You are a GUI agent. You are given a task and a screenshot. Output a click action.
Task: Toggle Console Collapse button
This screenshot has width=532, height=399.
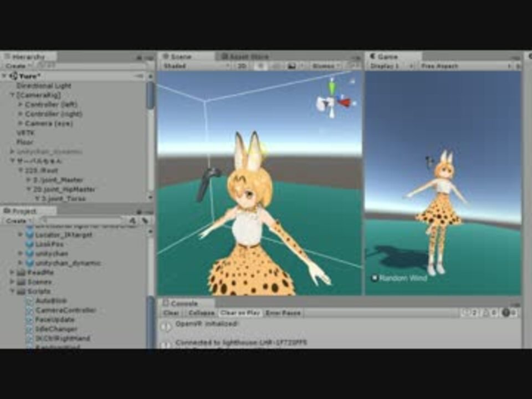click(201, 313)
